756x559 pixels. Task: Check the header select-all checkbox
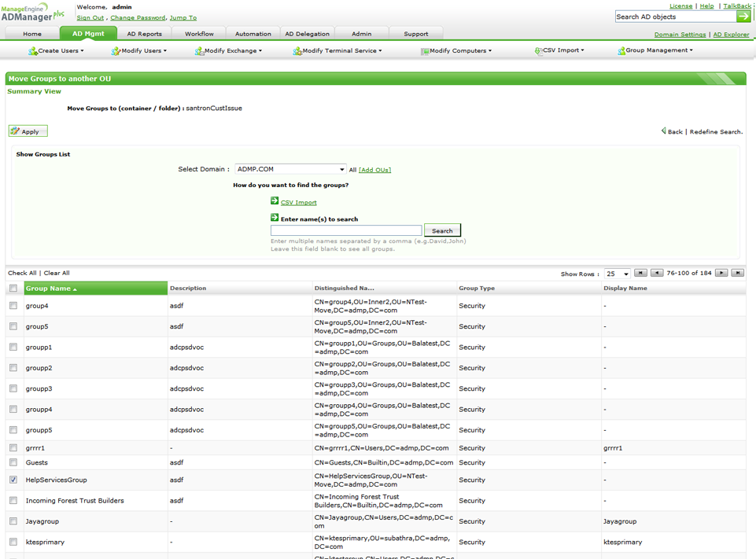point(13,289)
